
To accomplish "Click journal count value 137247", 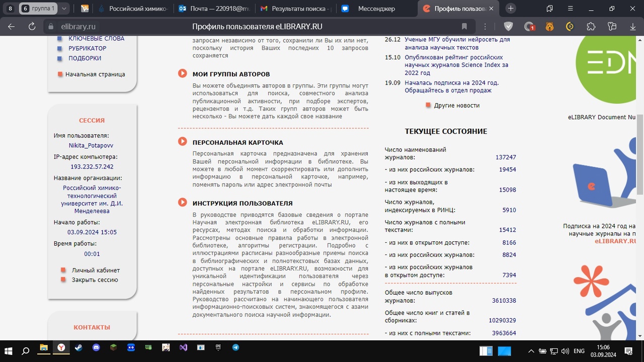I will pos(506,157).
